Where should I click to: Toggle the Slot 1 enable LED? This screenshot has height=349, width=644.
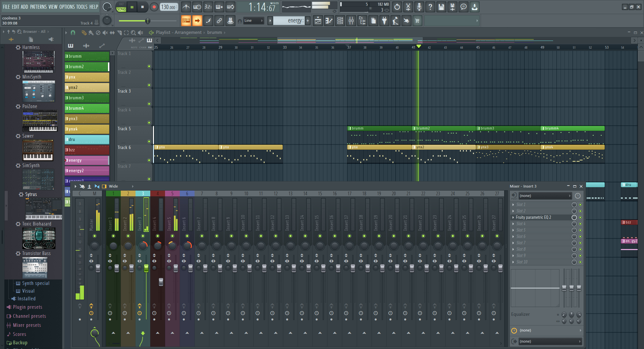coord(580,205)
